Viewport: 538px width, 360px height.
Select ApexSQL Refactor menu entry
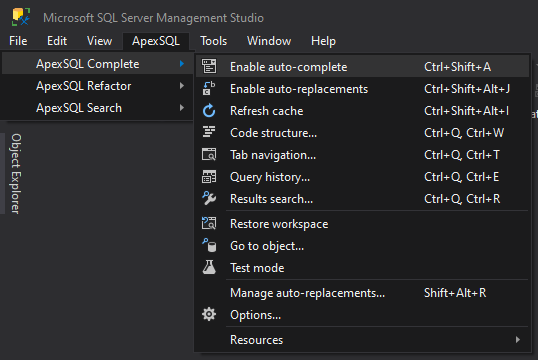(97, 86)
